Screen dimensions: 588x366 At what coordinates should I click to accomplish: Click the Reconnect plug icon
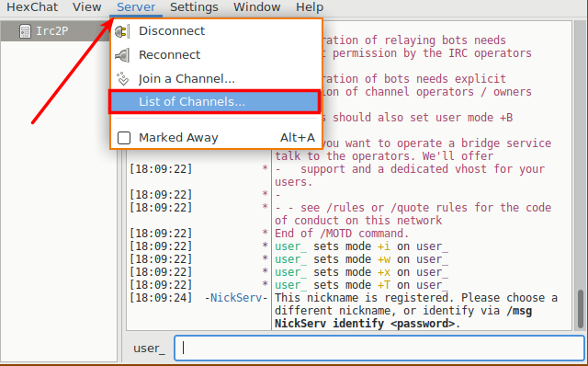122,55
